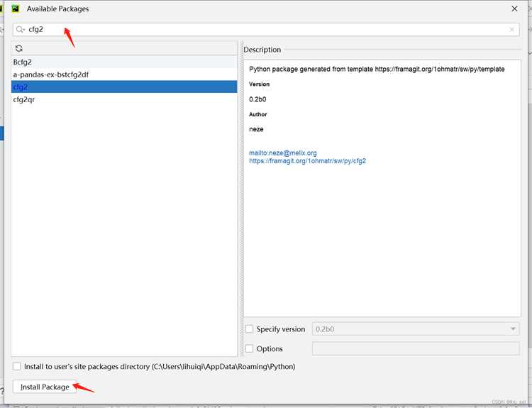532x408 pixels.
Task: Enable the Specify version checkbox
Action: pos(249,329)
